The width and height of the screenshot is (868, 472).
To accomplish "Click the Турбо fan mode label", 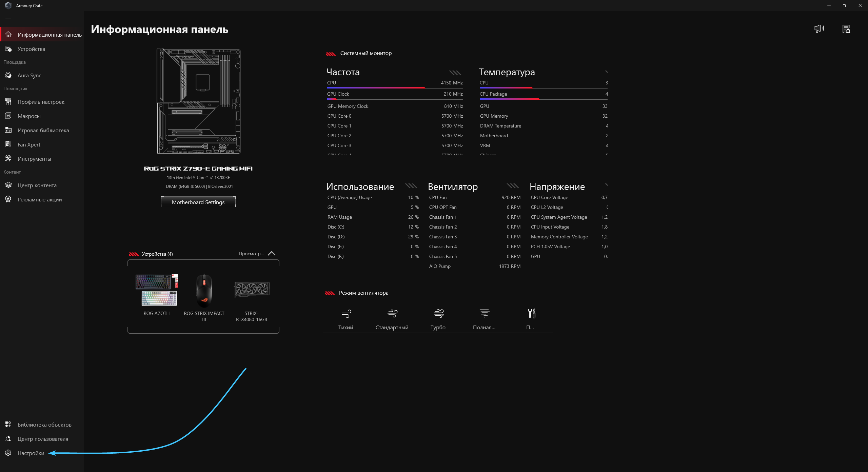I will pyautogui.click(x=438, y=327).
